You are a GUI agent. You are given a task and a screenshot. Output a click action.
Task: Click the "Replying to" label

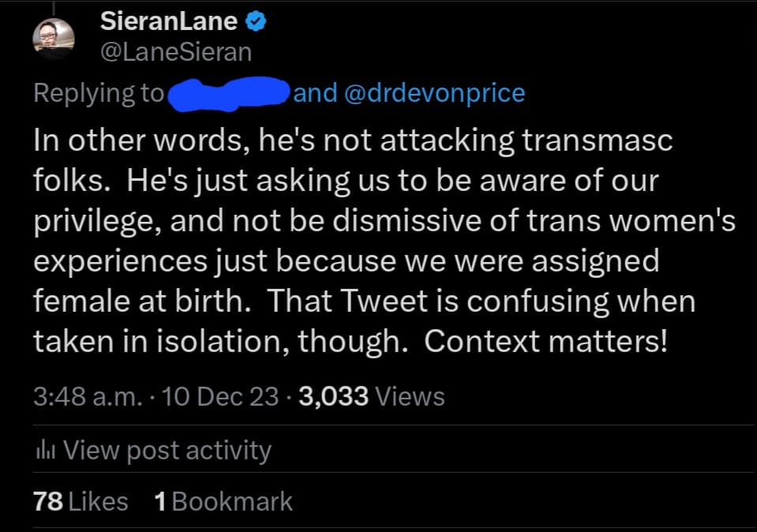98,93
